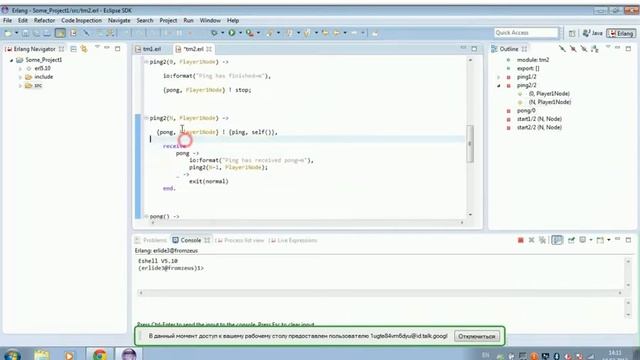Open the Outline view menu
The width and height of the screenshot is (640, 360).
tap(608, 48)
